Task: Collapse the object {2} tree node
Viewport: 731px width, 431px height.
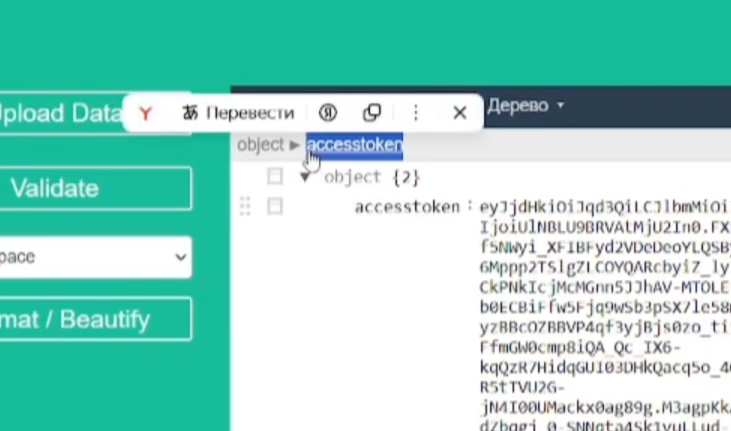Action: (x=305, y=177)
